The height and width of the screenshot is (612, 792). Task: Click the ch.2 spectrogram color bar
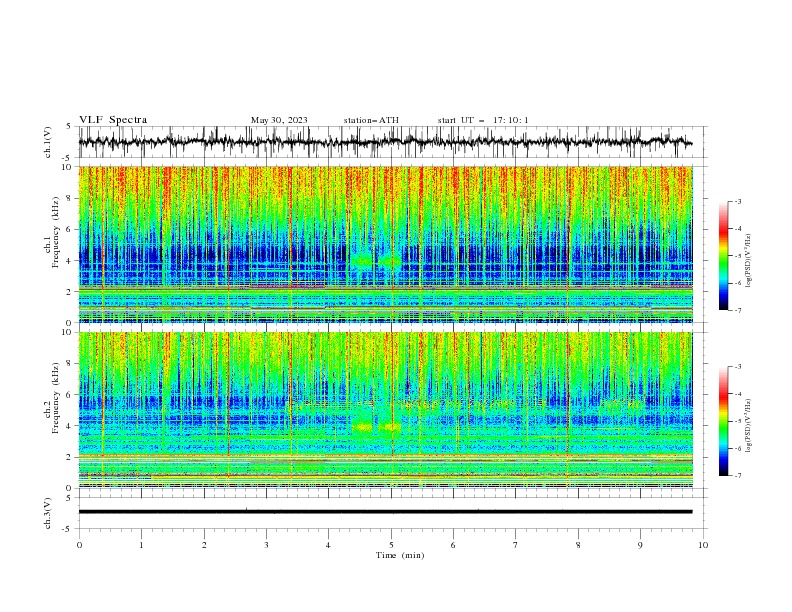(x=724, y=421)
